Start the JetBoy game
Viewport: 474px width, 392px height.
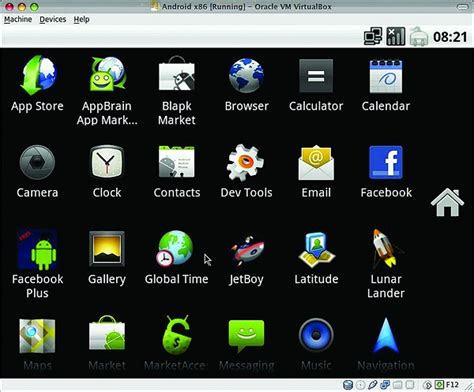tap(246, 257)
